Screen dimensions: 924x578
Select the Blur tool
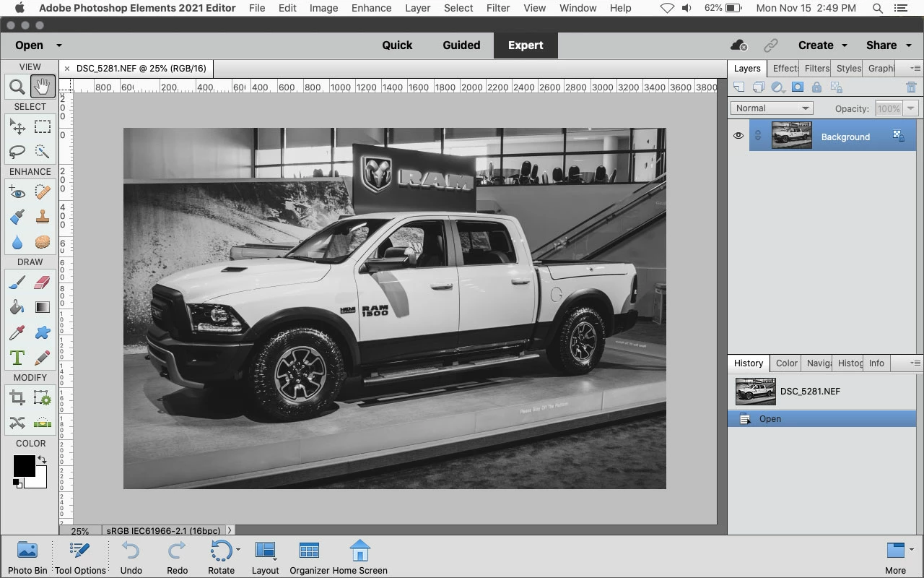coord(17,242)
